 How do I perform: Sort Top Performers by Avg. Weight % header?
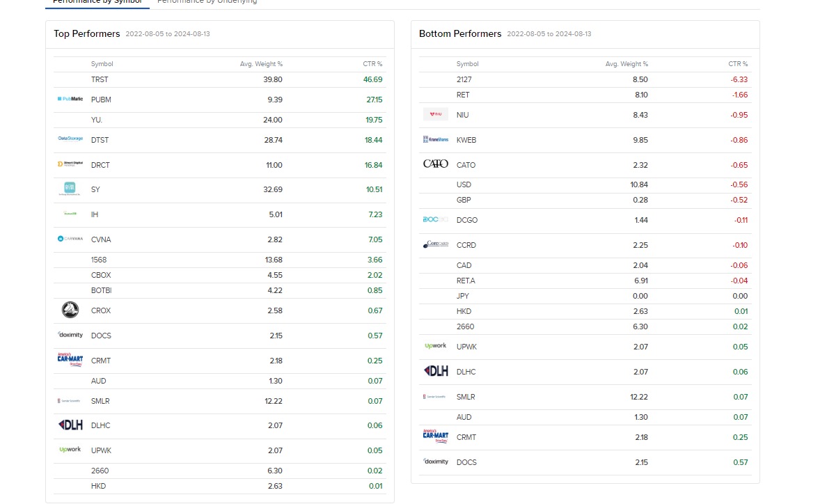[262, 63]
